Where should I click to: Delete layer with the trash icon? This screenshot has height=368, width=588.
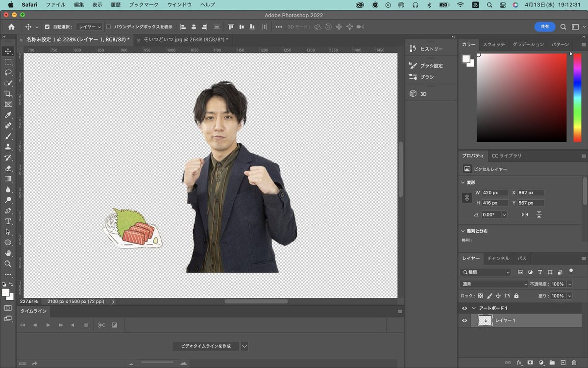[574, 363]
